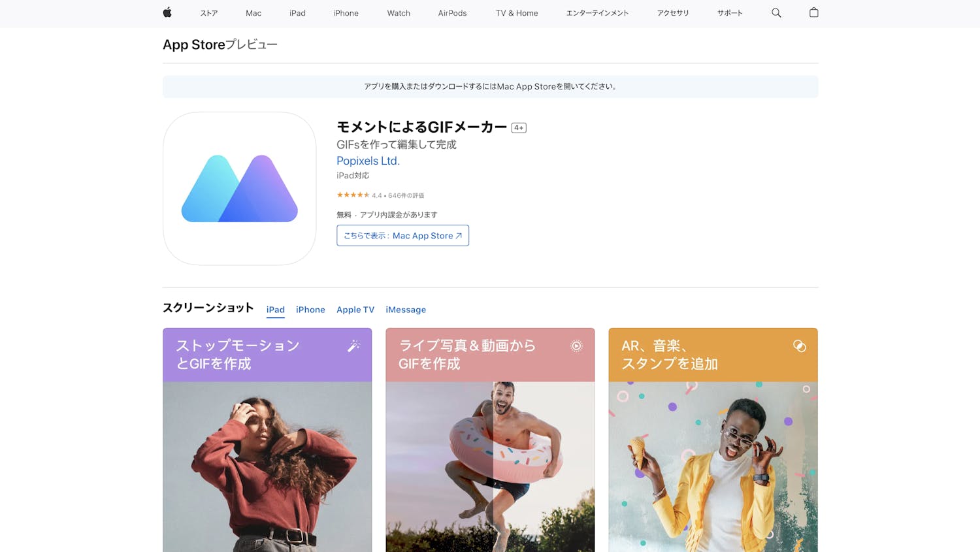Switch to the iMessage screenshots tab

406,310
